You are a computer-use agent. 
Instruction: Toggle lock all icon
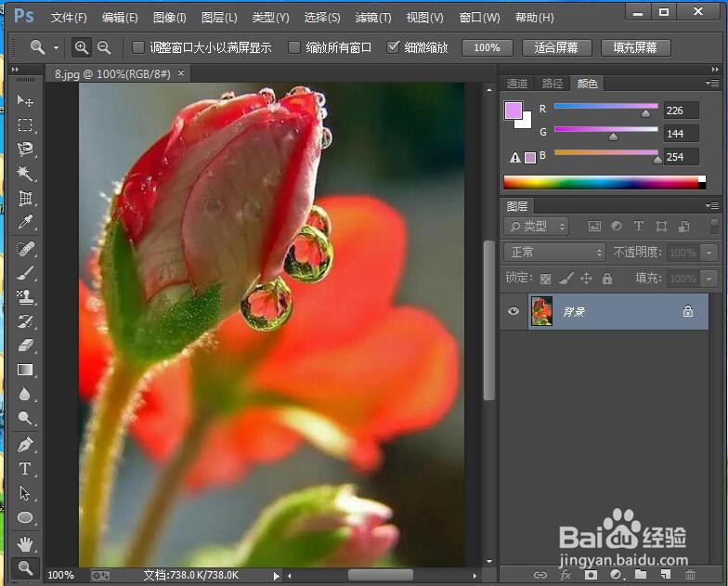pos(607,279)
